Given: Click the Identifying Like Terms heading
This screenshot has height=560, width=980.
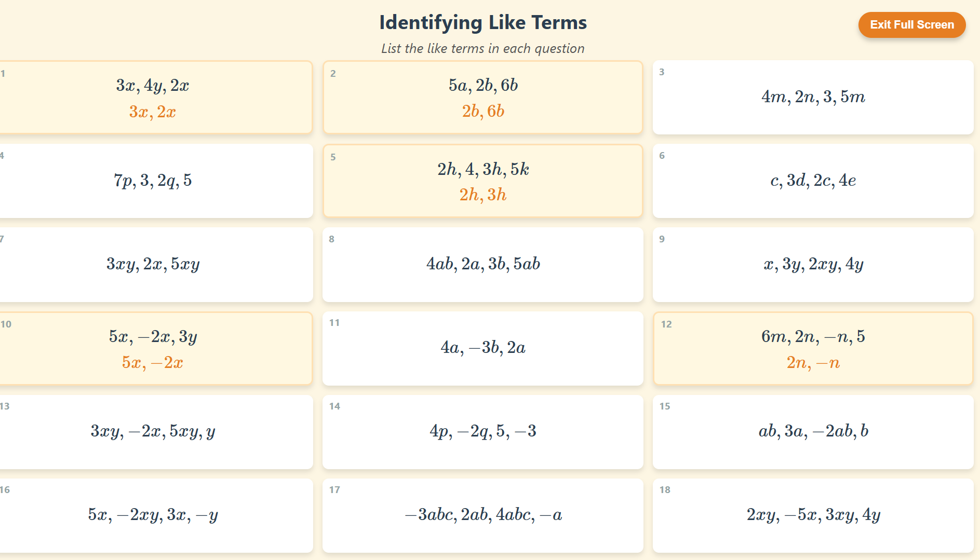Looking at the screenshot, I should point(483,23).
